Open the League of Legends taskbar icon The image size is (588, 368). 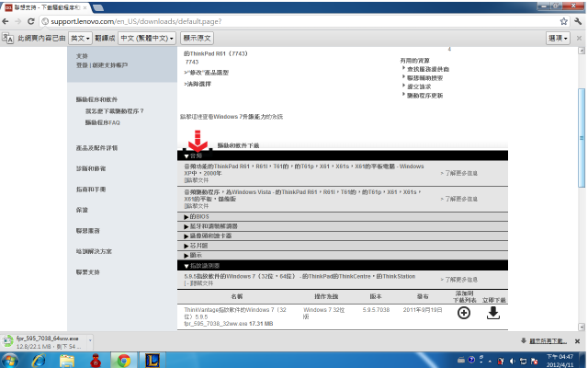coord(153,361)
